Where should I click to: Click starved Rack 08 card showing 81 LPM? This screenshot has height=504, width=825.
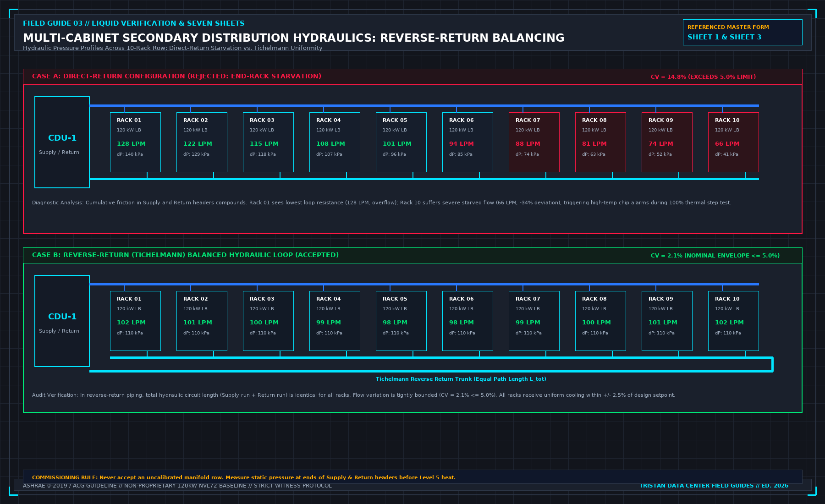pos(600,142)
